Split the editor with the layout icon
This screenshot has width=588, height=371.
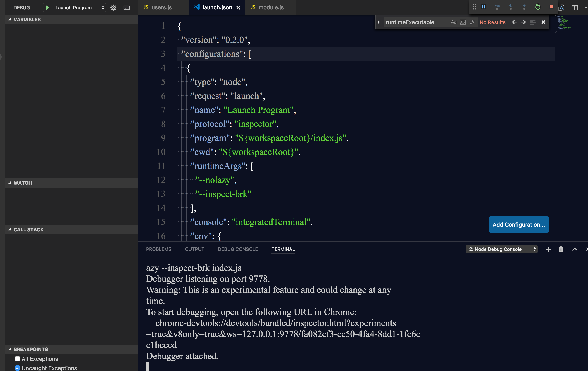pos(575,8)
